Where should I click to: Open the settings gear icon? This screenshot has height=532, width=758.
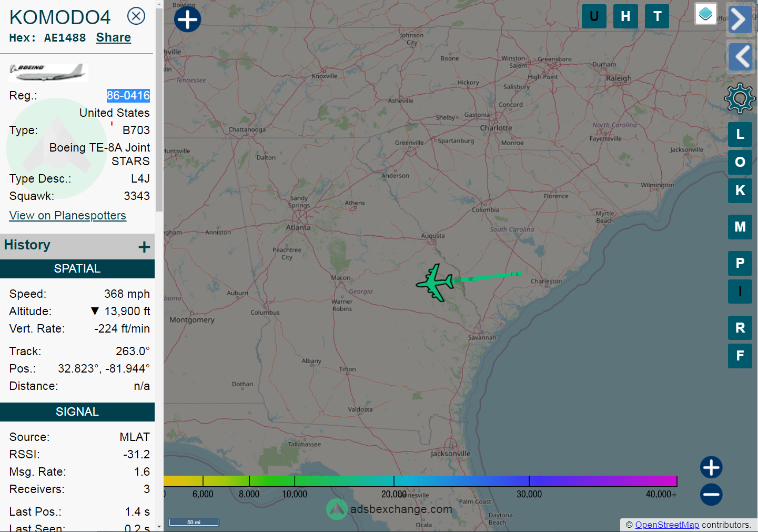(x=740, y=98)
